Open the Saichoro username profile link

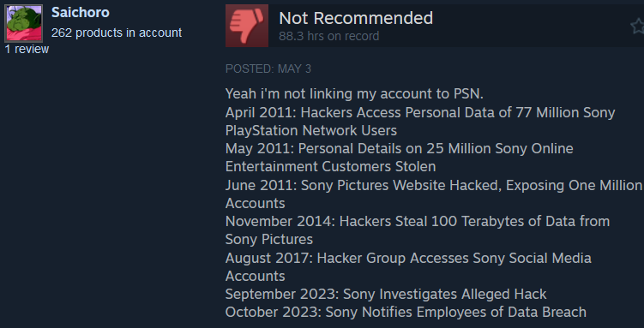81,12
